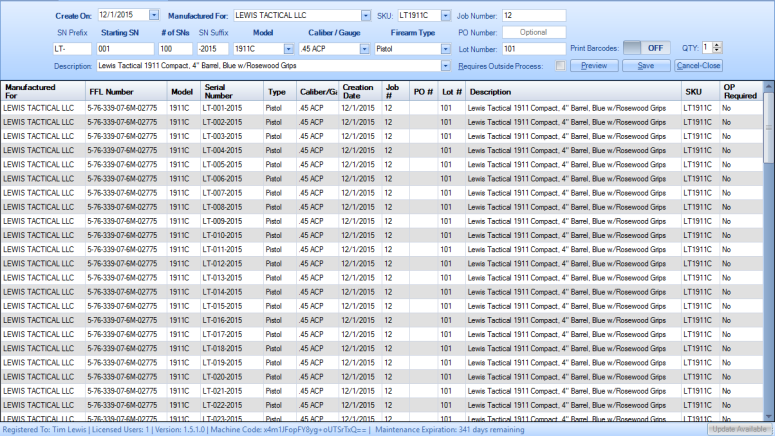
Task: Click into the Job Number field
Action: [534, 16]
